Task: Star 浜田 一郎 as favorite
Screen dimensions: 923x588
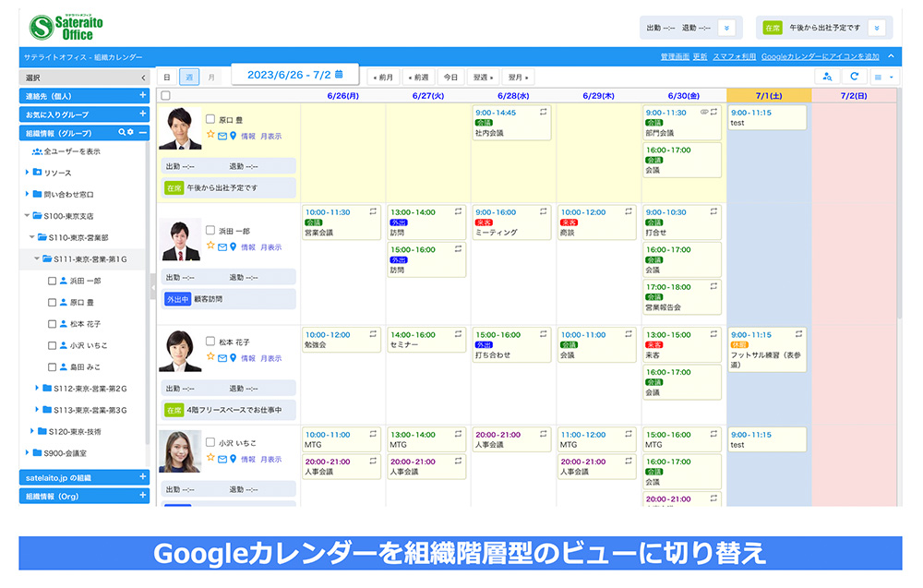Action: pyautogui.click(x=210, y=246)
